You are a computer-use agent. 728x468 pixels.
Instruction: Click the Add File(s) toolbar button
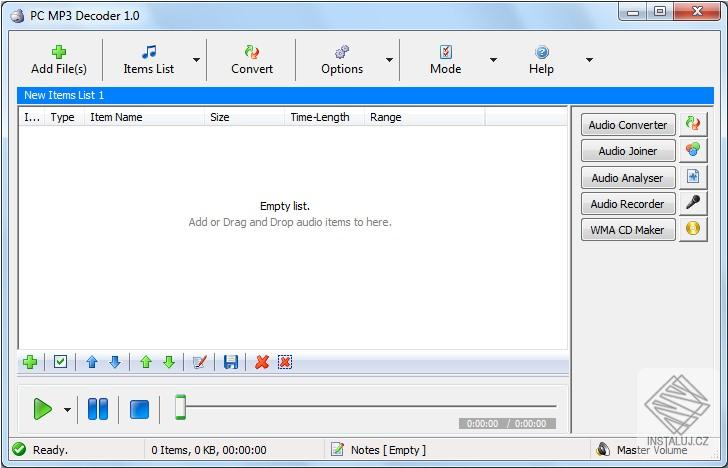tap(58, 60)
